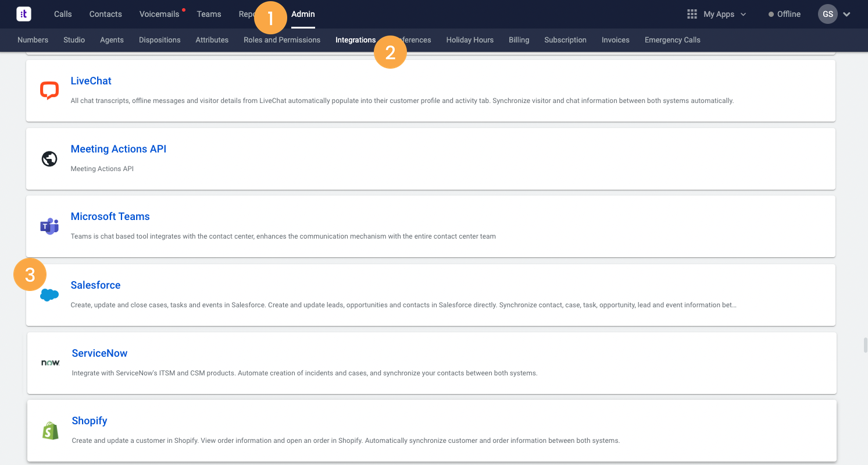
Task: Go to Numbers section
Action: tap(33, 40)
